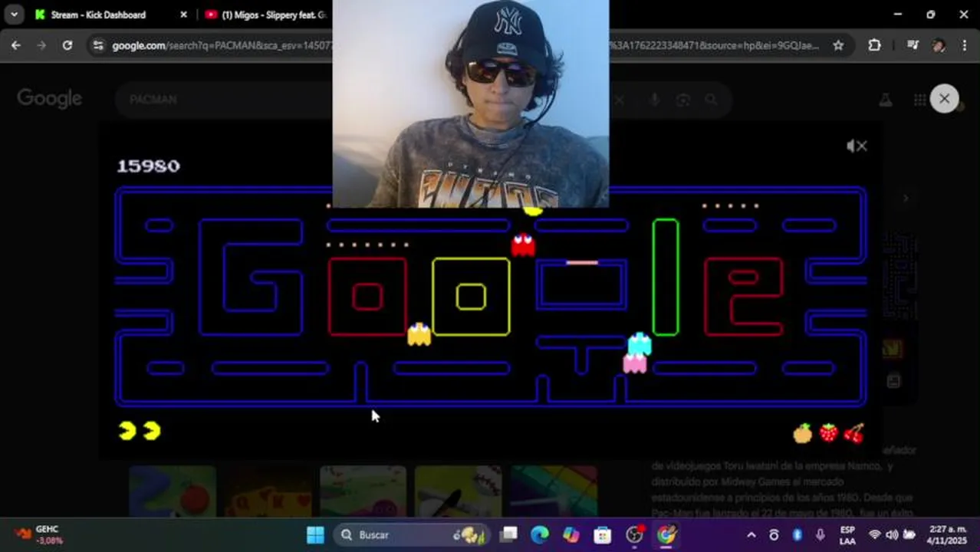The width and height of the screenshot is (980, 552).
Task: Click the Google search magnifier button
Action: click(x=711, y=100)
